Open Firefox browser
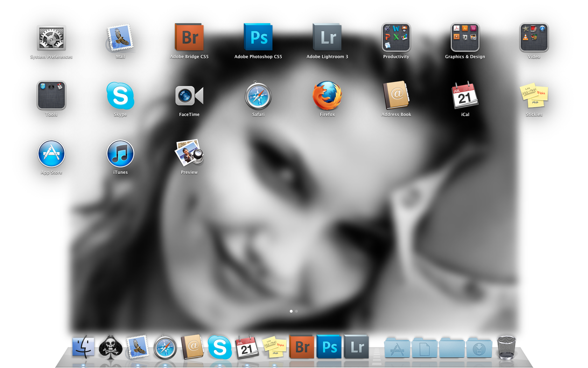 (x=327, y=95)
